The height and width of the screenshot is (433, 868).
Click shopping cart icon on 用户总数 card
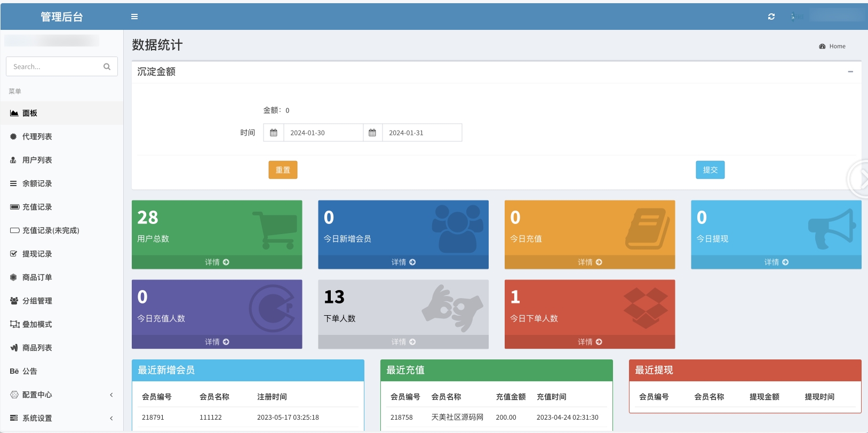275,230
